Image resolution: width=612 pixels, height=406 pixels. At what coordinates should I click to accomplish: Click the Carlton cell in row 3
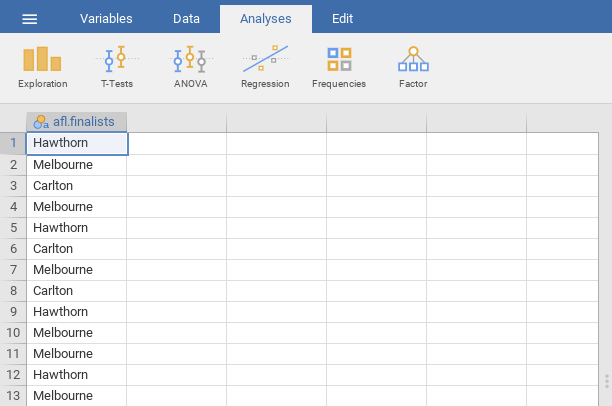[76, 186]
